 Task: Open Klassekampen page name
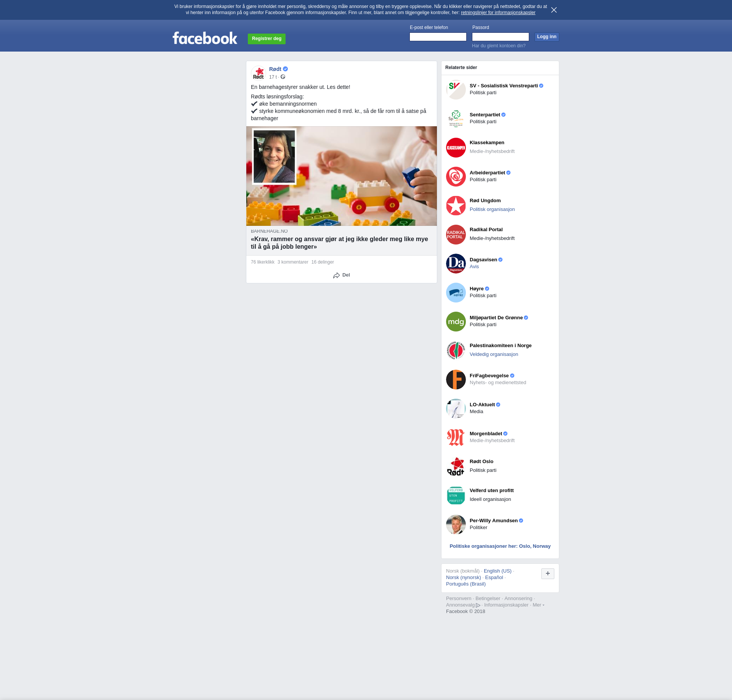click(487, 143)
